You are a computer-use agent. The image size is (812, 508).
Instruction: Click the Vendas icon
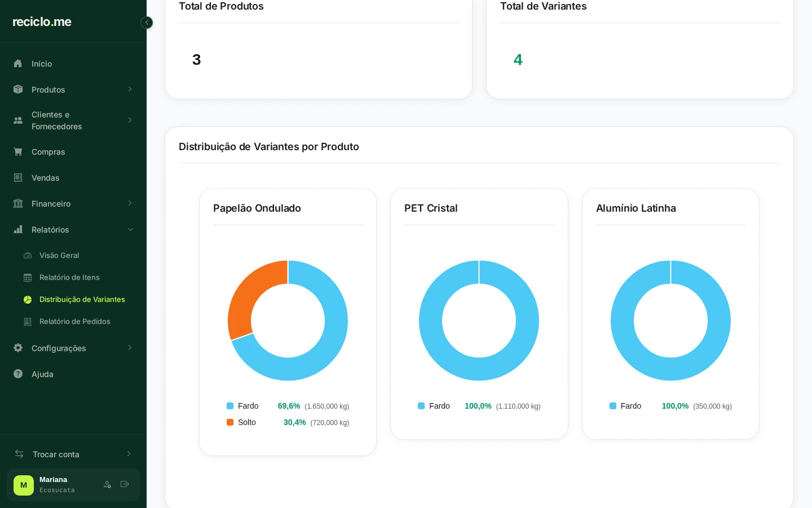[18, 177]
